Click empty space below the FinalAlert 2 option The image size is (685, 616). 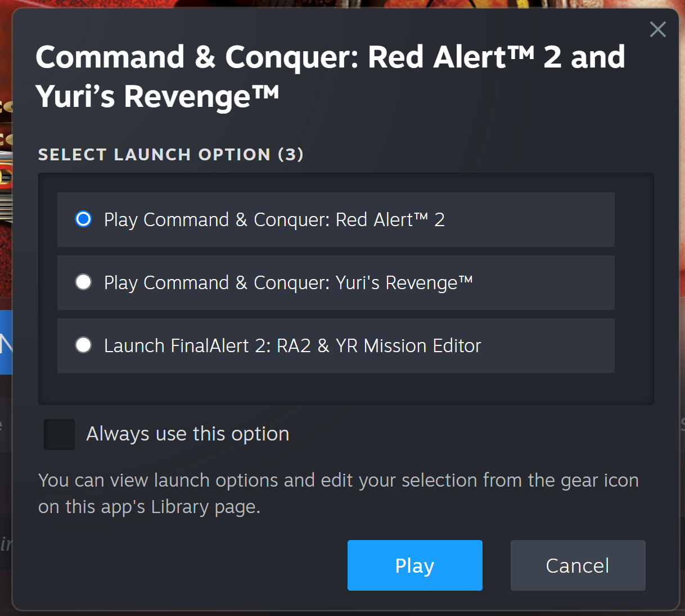tap(345, 388)
